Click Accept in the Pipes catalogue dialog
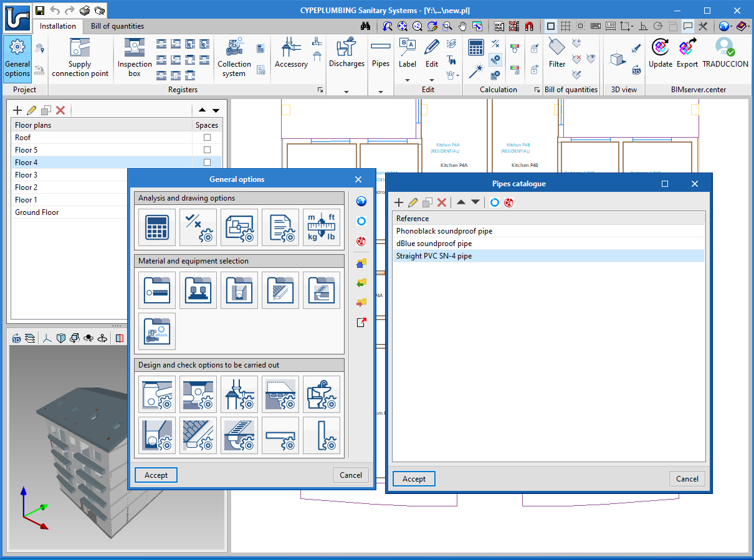754x560 pixels. pos(414,479)
